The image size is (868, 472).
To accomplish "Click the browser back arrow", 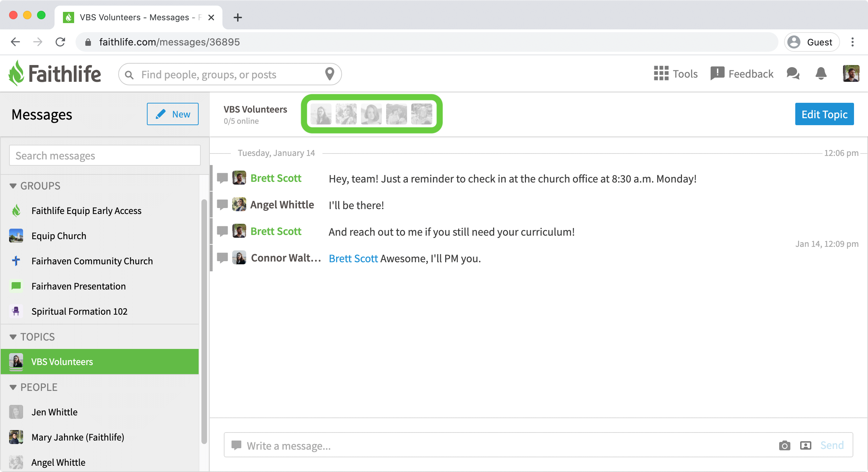I will (x=15, y=42).
